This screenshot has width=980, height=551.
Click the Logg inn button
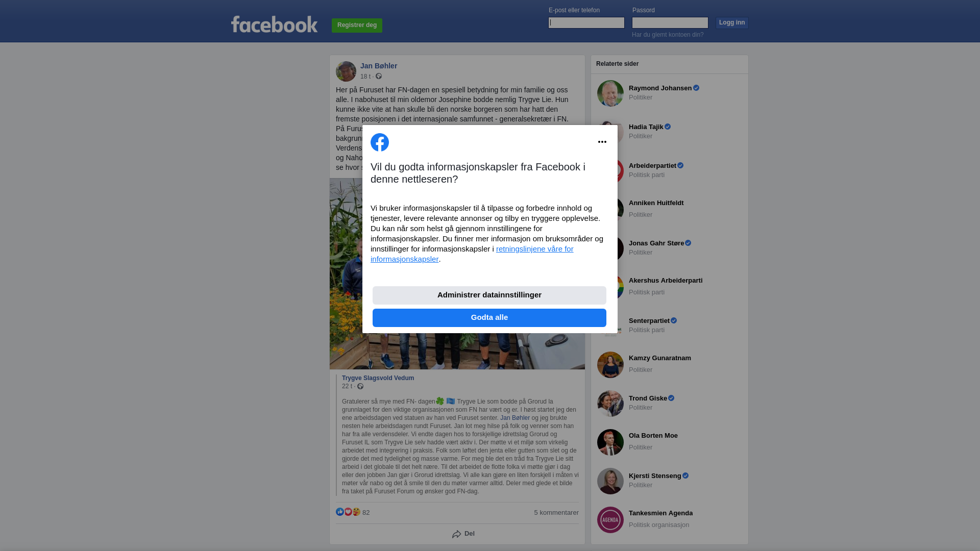(732, 23)
